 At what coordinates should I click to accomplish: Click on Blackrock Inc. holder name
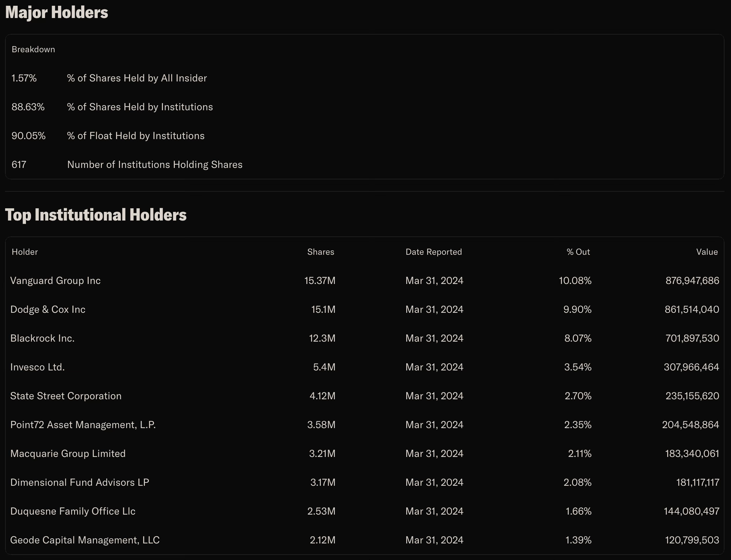coord(43,338)
